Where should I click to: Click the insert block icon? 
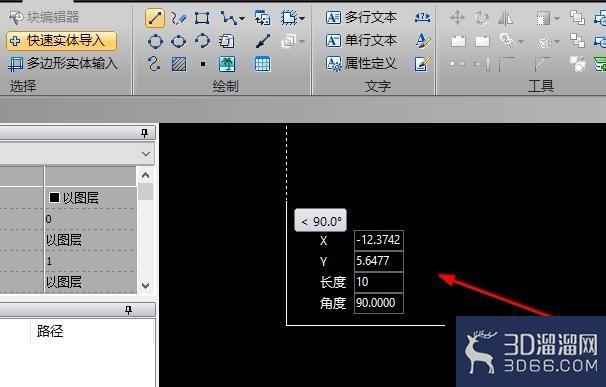point(262,18)
